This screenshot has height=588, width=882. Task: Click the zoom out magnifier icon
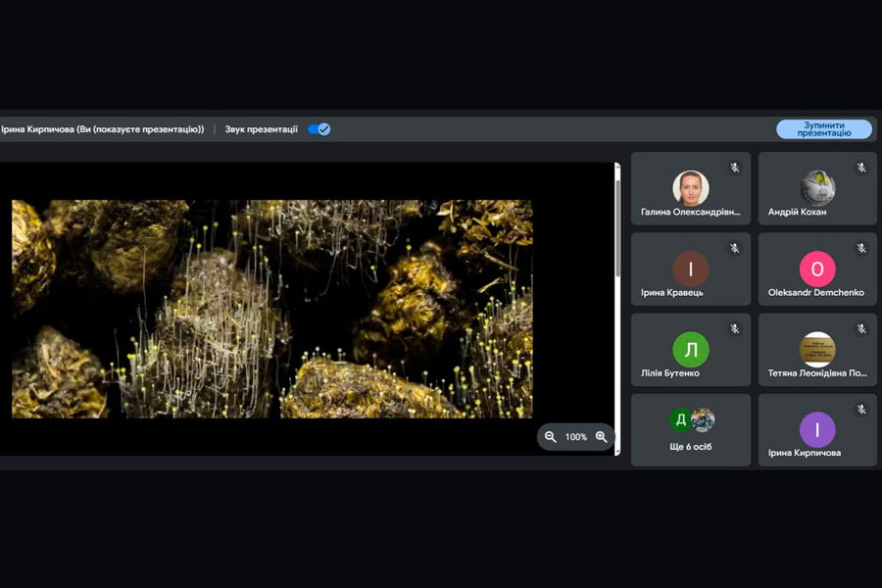(551, 437)
